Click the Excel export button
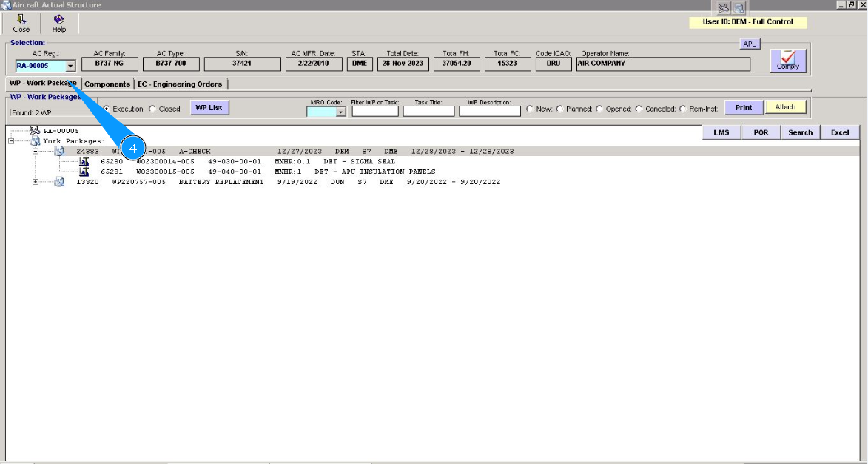The width and height of the screenshot is (868, 468). tap(840, 132)
